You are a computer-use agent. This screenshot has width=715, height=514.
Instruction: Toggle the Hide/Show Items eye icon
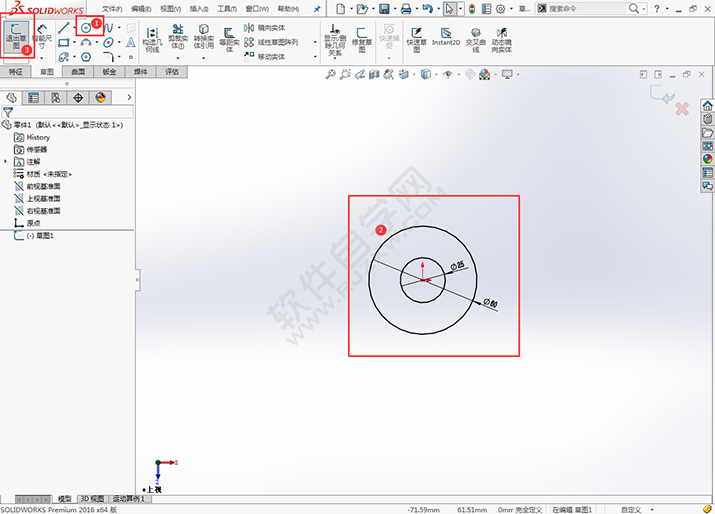(x=448, y=74)
